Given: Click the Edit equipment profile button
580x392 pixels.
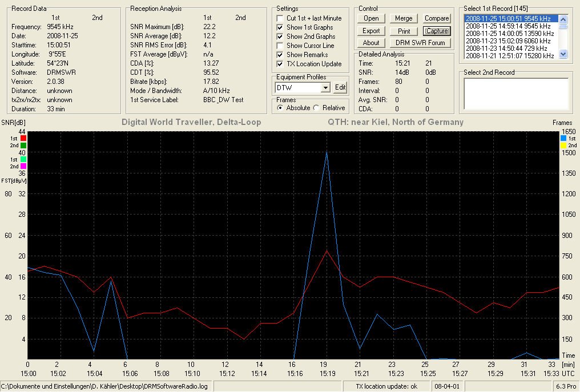Looking at the screenshot, I should click(340, 87).
